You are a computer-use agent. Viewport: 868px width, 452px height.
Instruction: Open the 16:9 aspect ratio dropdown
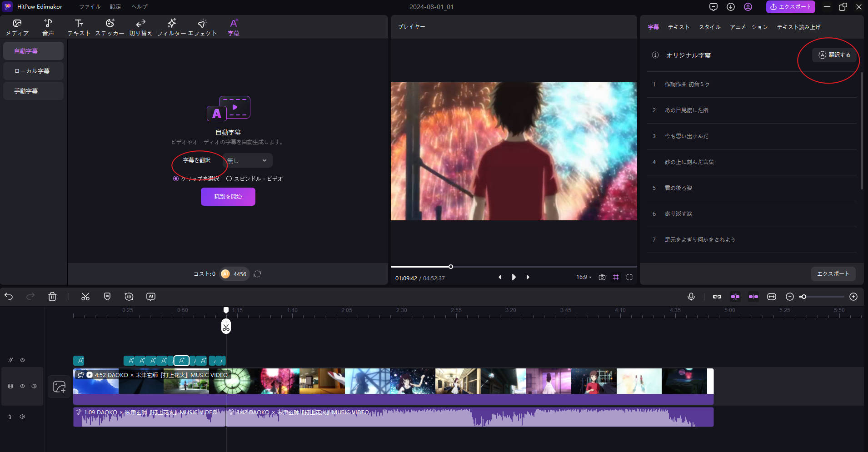[x=584, y=277]
